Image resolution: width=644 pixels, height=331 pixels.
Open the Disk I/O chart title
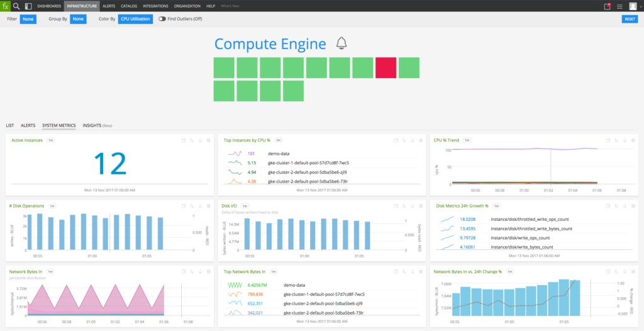(229, 206)
